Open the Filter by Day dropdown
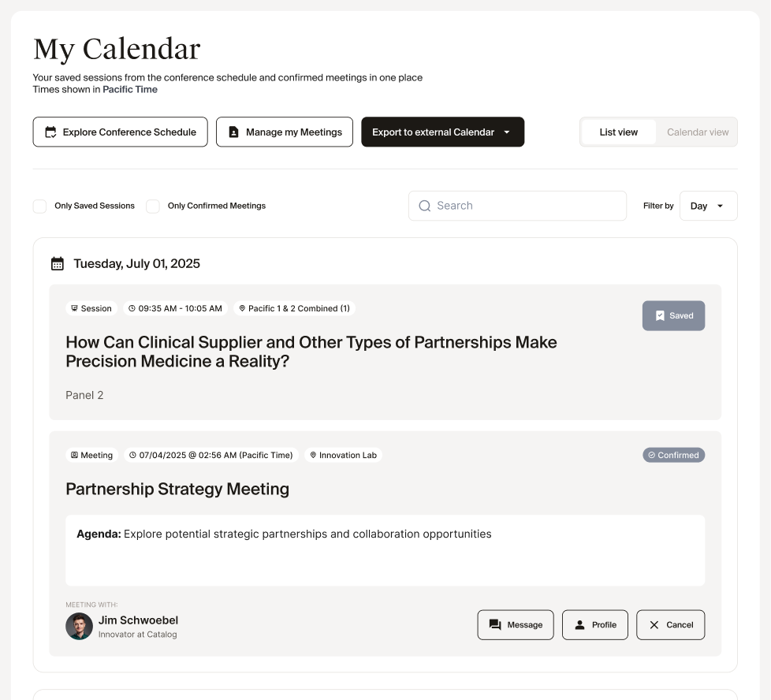The height and width of the screenshot is (700, 771). pyautogui.click(x=707, y=206)
